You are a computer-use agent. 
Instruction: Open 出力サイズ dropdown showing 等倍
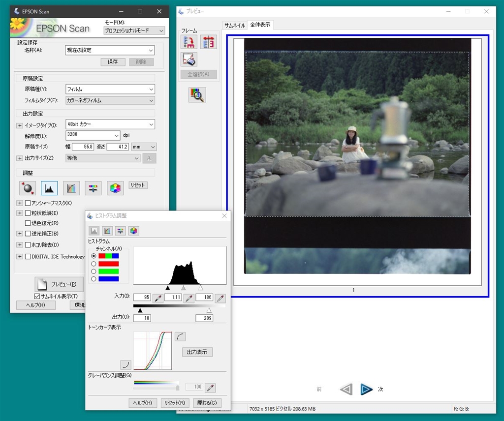pyautogui.click(x=103, y=158)
